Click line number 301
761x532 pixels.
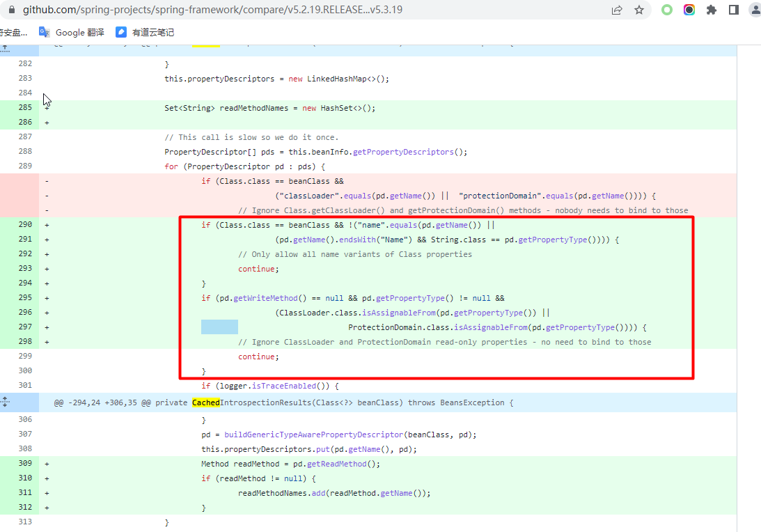[25, 385]
